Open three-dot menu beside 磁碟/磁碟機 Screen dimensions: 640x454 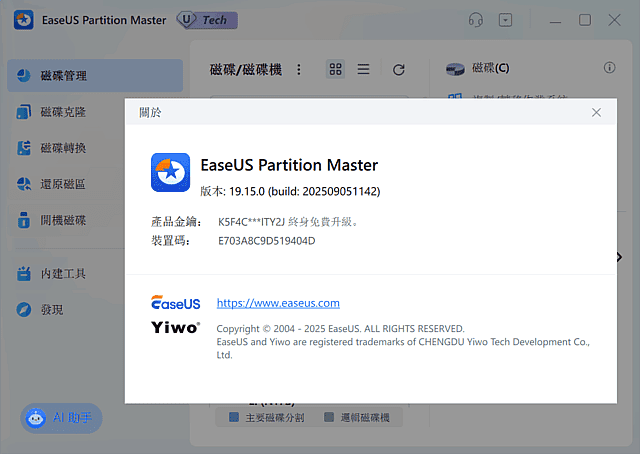tap(298, 69)
